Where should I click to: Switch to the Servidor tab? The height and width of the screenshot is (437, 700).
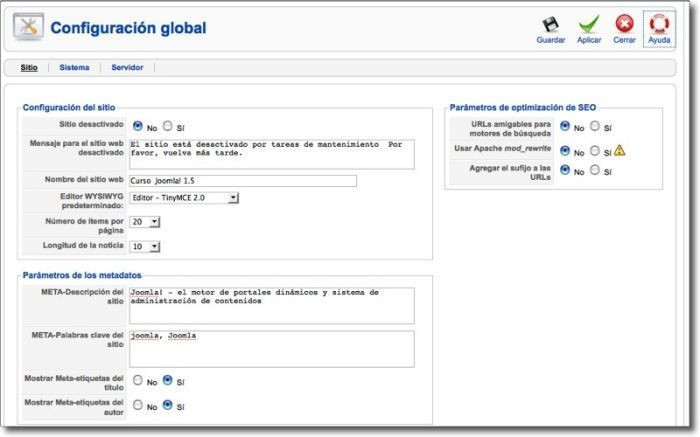(127, 67)
